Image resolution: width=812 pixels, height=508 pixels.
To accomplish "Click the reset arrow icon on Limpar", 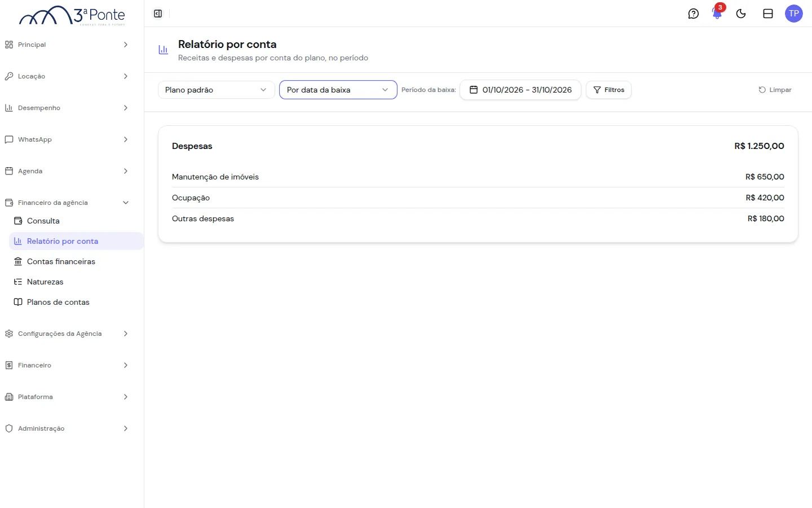I will [762, 90].
